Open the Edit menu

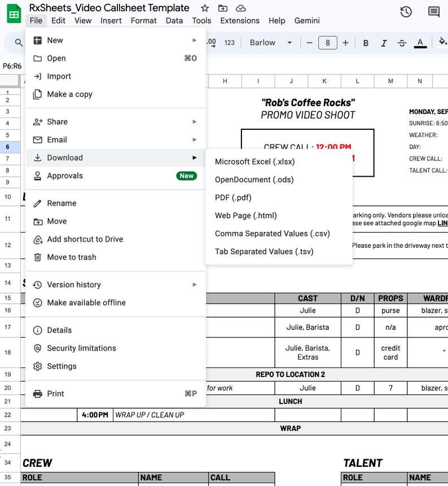coord(58,20)
